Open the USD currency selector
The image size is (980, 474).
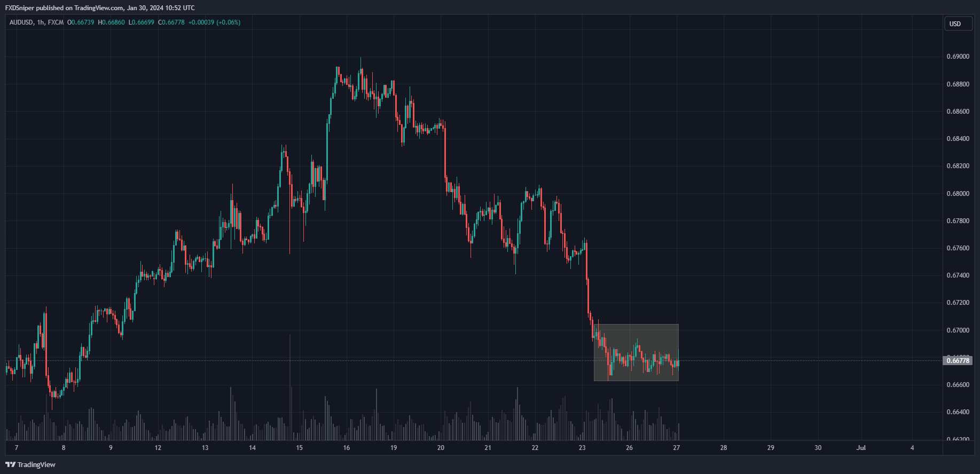click(x=958, y=23)
